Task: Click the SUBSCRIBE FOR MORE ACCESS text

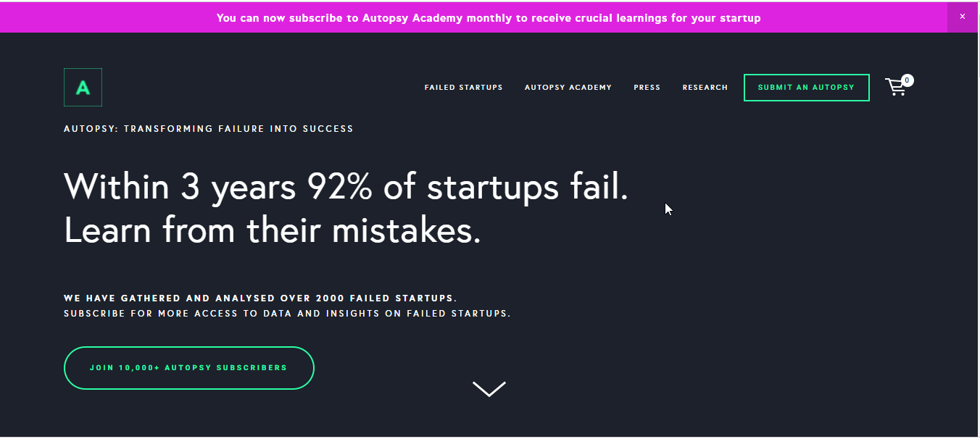Action: pyautogui.click(x=286, y=313)
